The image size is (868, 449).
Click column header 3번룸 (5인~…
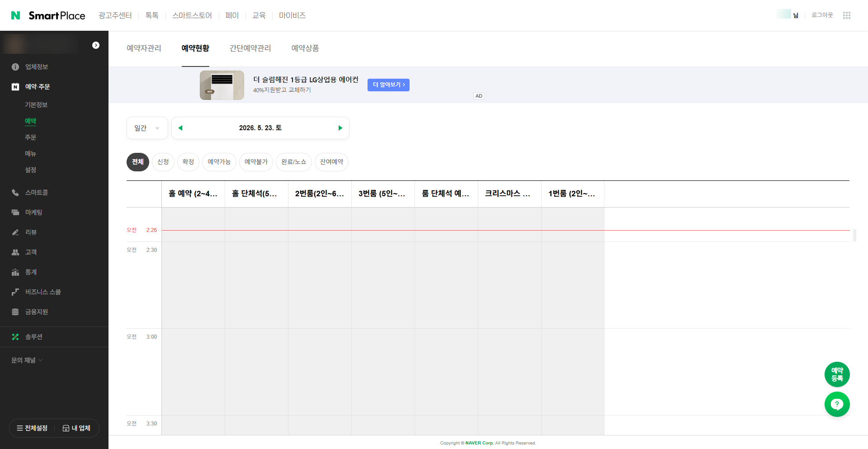[x=382, y=194]
